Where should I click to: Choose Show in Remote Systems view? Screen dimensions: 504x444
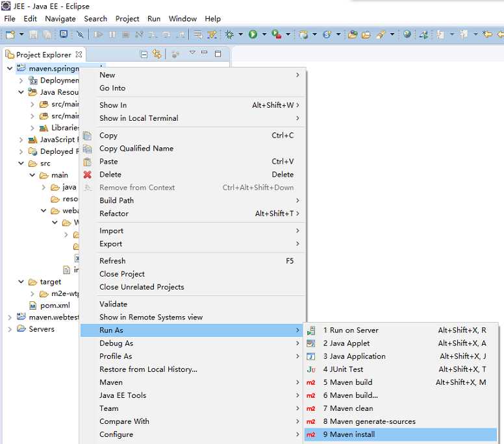click(193, 317)
